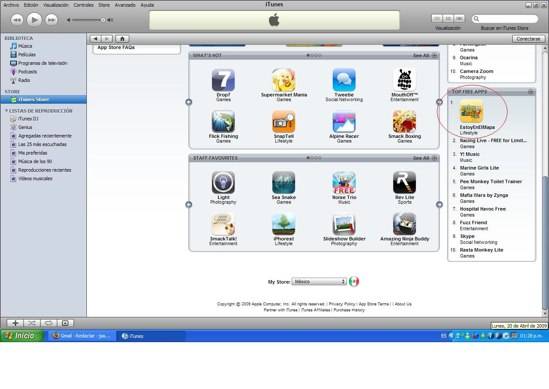Open the App Store FAQs link
The image size is (549, 389).
coord(116,47)
